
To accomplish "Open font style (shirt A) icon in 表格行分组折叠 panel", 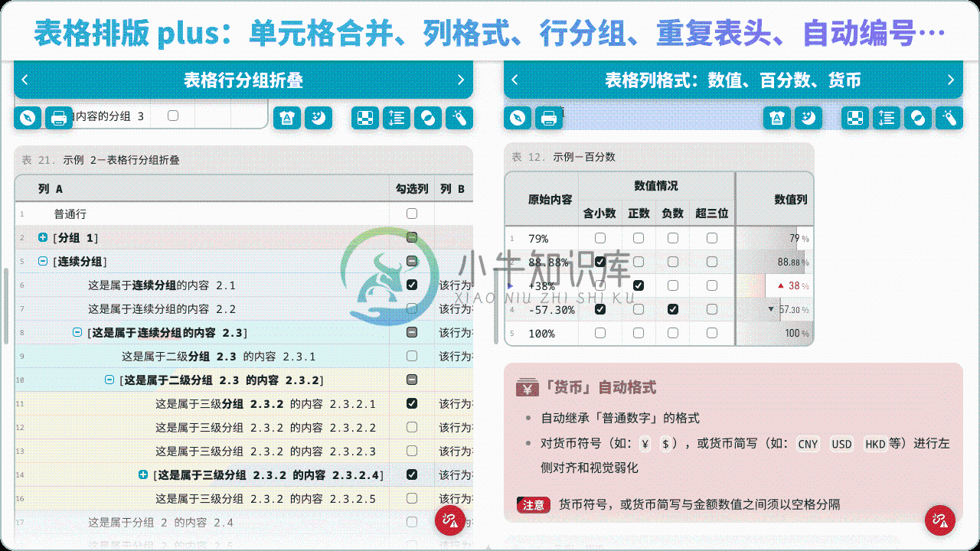I will (287, 118).
